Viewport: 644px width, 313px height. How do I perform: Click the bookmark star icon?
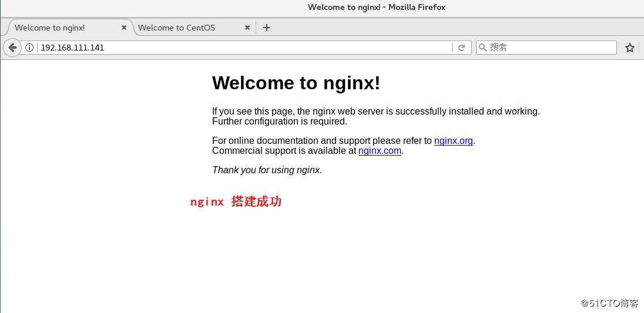pyautogui.click(x=630, y=48)
